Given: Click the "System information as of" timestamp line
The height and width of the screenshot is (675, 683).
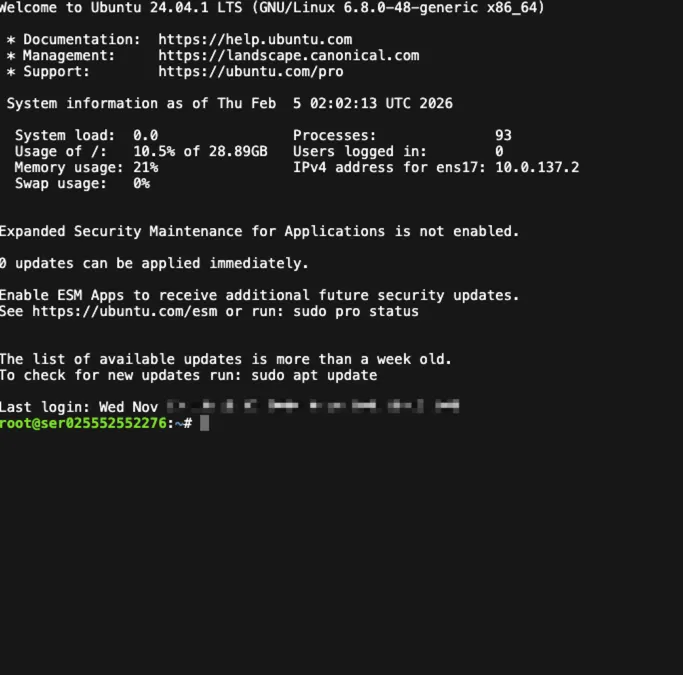Looking at the screenshot, I should [229, 103].
